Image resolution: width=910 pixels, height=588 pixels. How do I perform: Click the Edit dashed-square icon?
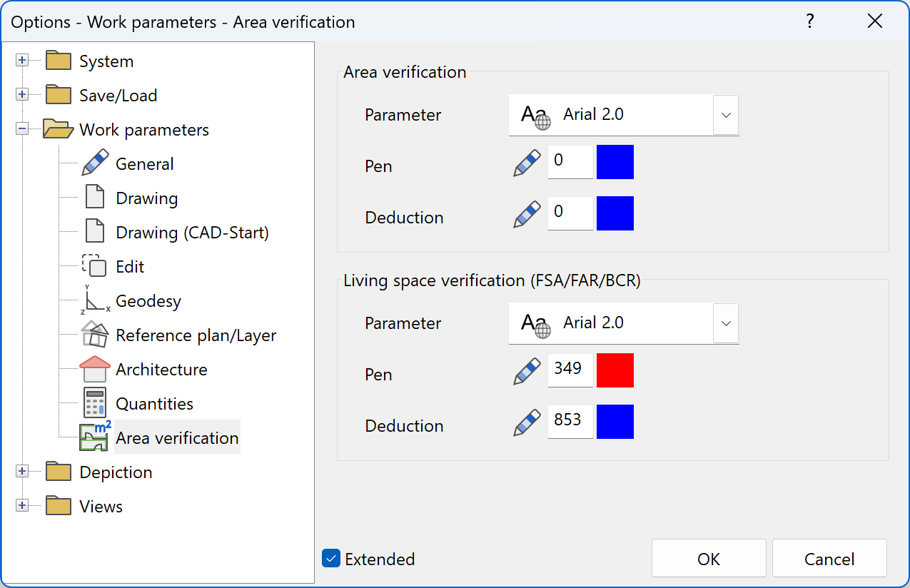coord(93,266)
